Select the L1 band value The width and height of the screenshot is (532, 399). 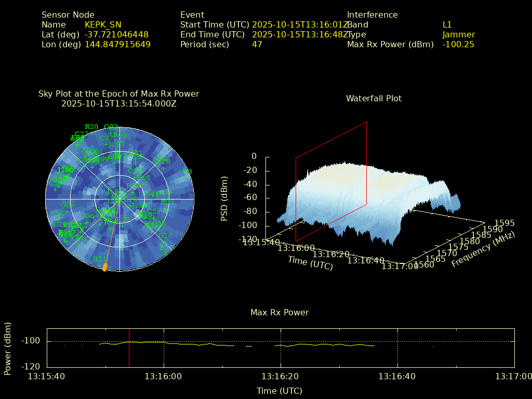pyautogui.click(x=447, y=24)
